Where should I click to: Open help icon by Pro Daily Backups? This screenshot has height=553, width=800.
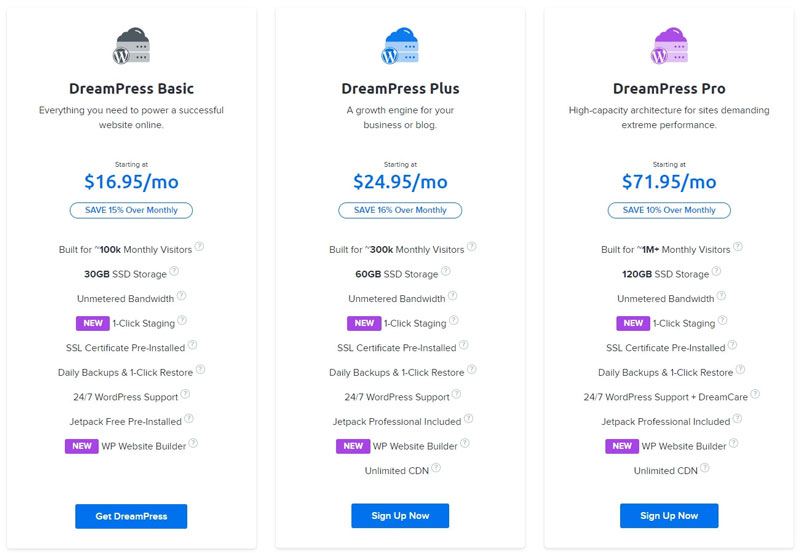[x=740, y=369]
